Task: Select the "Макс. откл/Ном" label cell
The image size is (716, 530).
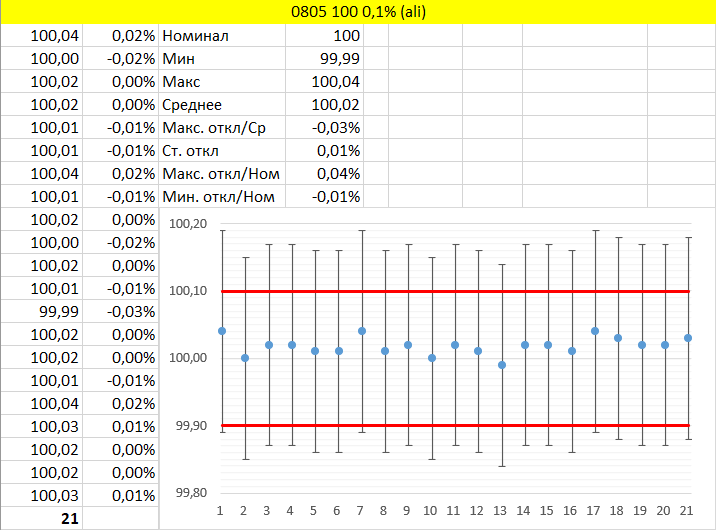Action: [222, 174]
